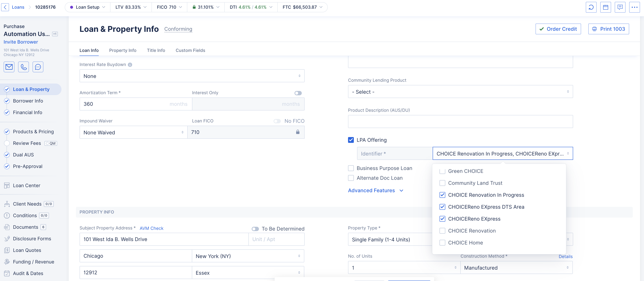Viewport: 644px width, 281px height.
Task: Open the Community Lending Product dropdown
Action: (x=460, y=92)
